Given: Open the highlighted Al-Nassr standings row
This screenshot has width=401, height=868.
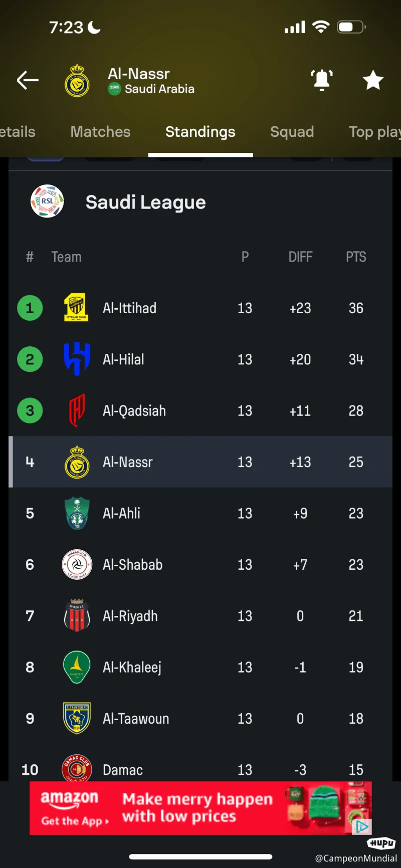Looking at the screenshot, I should (200, 462).
